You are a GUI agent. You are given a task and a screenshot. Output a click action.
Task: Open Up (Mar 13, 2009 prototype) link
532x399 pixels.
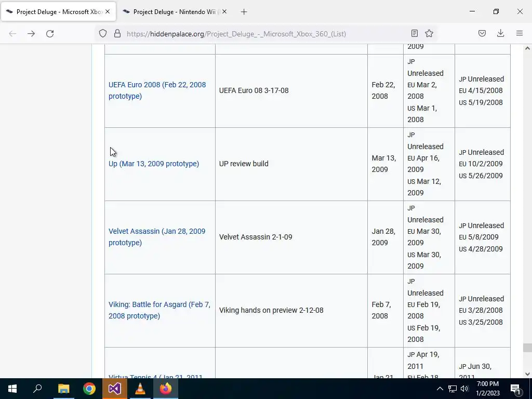(154, 164)
